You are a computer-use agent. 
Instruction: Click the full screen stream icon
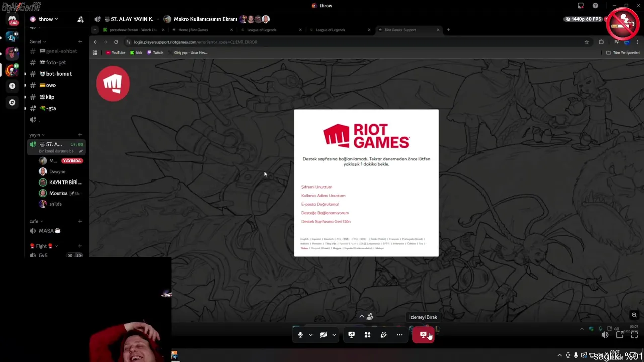(x=634, y=335)
